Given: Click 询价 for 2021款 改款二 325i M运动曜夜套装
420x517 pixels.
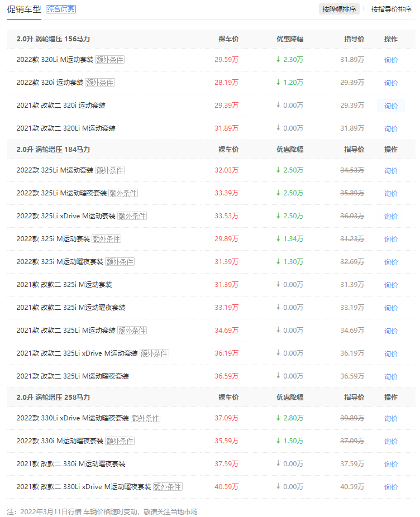Looking at the screenshot, I should click(391, 308).
